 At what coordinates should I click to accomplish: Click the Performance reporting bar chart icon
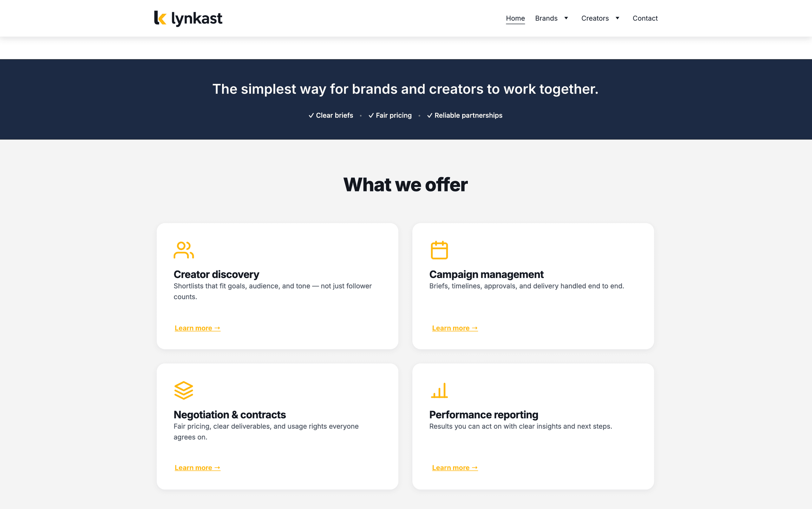439,390
